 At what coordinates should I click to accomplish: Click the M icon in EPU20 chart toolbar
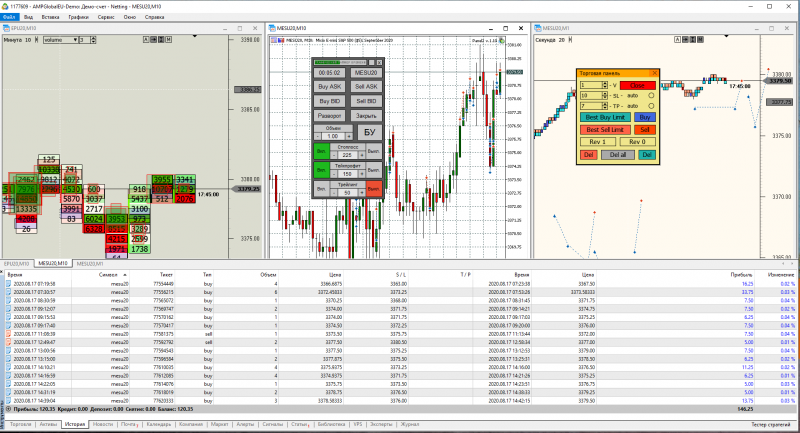point(168,39)
